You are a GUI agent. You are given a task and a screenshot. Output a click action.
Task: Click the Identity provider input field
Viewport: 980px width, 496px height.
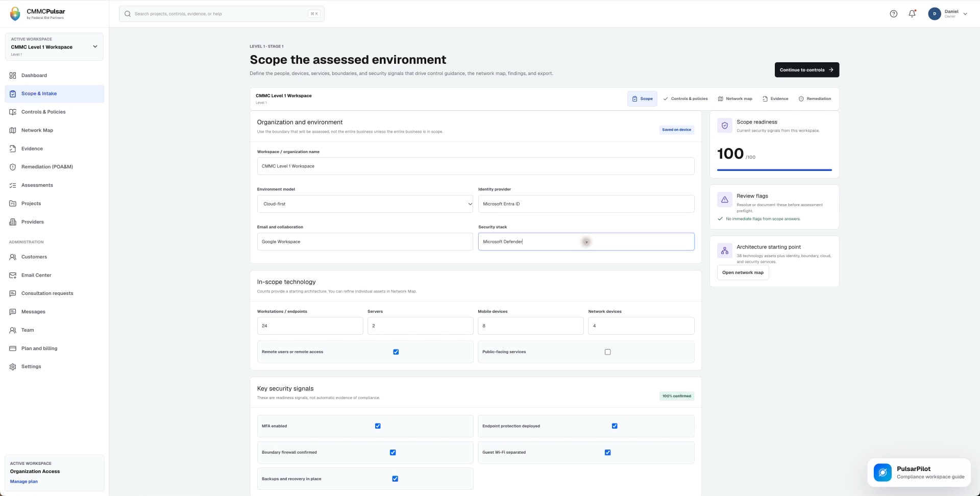(x=586, y=204)
